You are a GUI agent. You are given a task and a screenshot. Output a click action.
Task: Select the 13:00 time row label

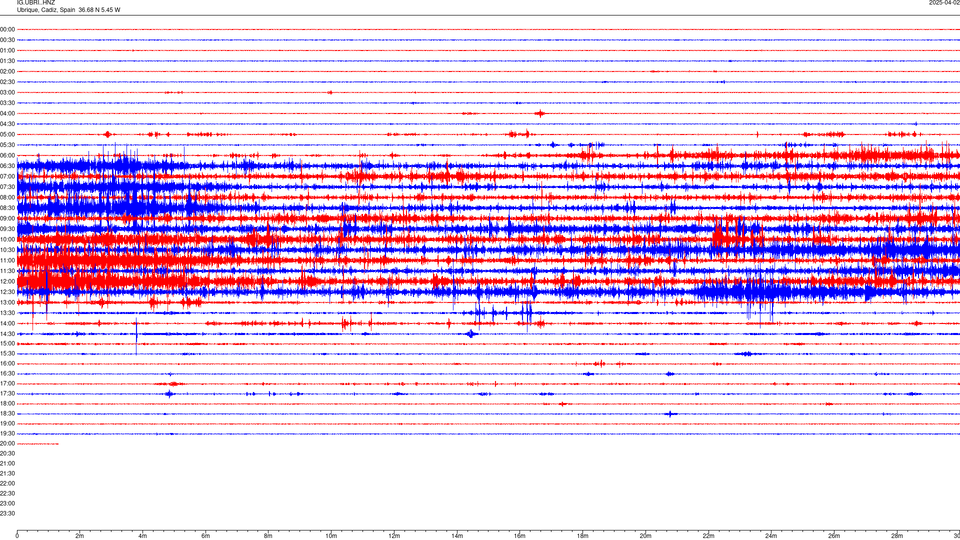7,302
